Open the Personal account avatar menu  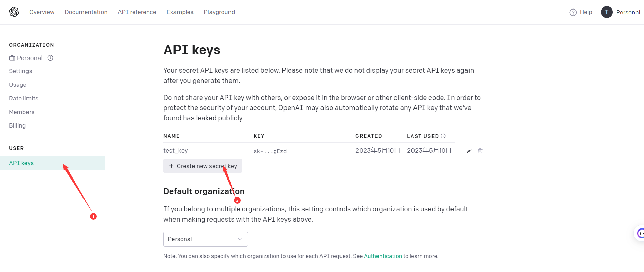607,12
